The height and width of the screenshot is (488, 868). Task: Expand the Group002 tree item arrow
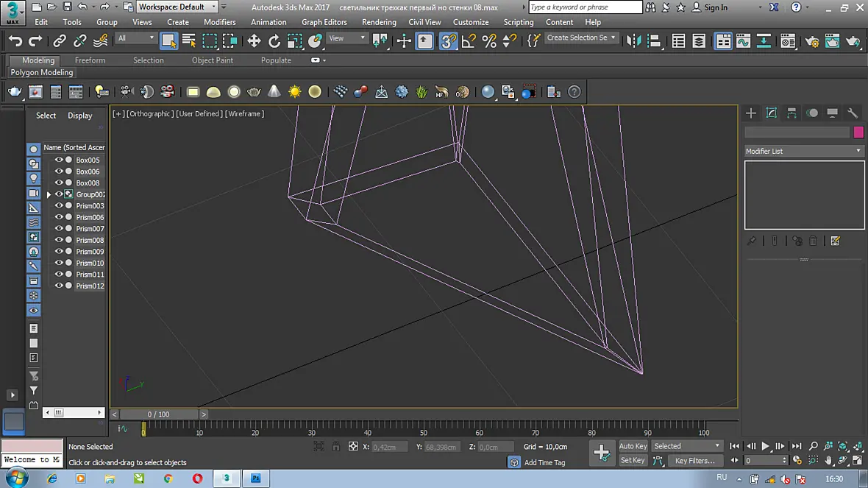point(49,194)
